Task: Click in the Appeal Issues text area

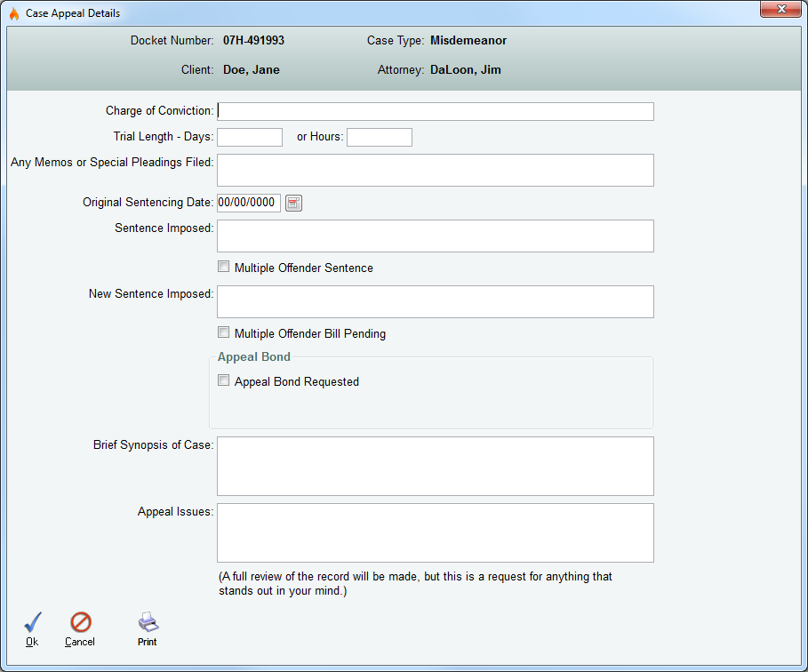Action: 436,532
